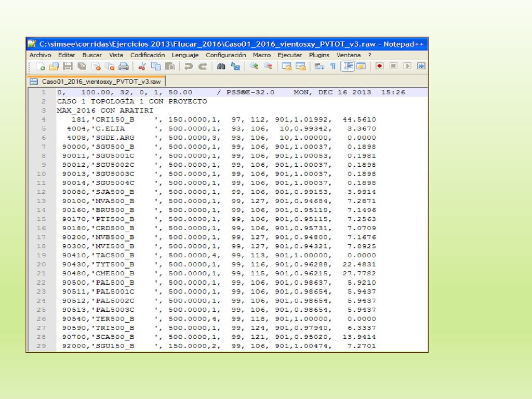Screen dimensions: 532x399
Task: Click the bus name 'SJA500_B'
Action: click(x=115, y=192)
